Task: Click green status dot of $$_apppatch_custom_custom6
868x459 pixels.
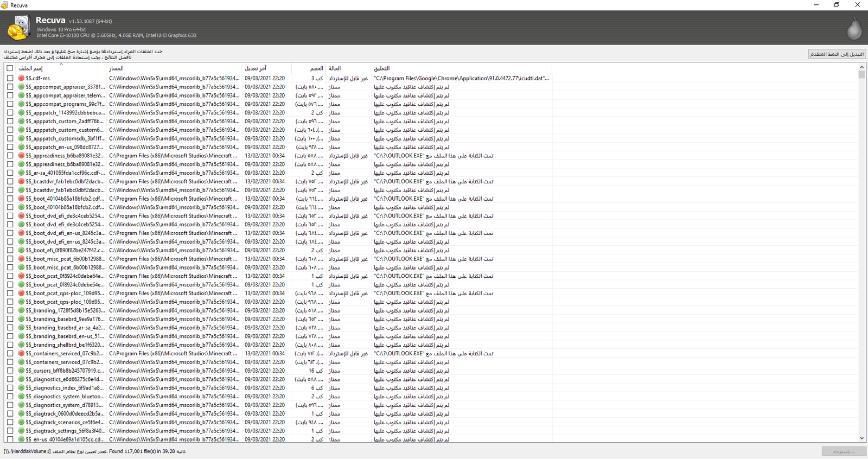Action: coord(22,130)
